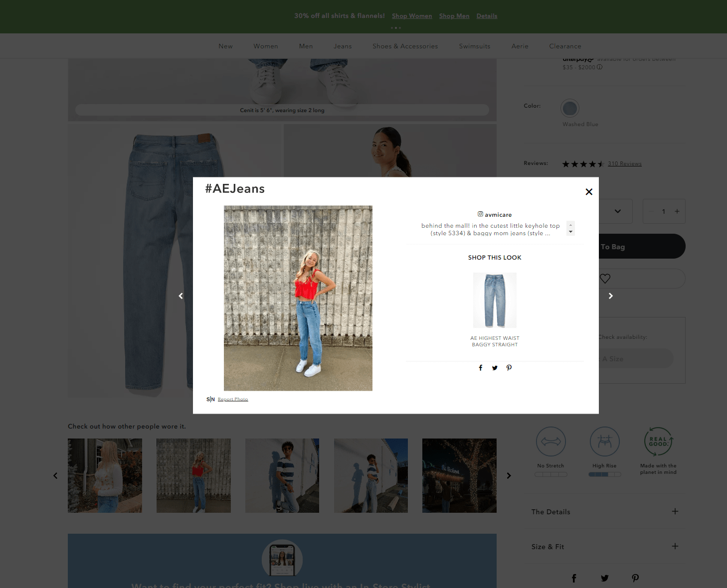Open the promo Details link
This screenshot has height=588, width=727.
(487, 16)
